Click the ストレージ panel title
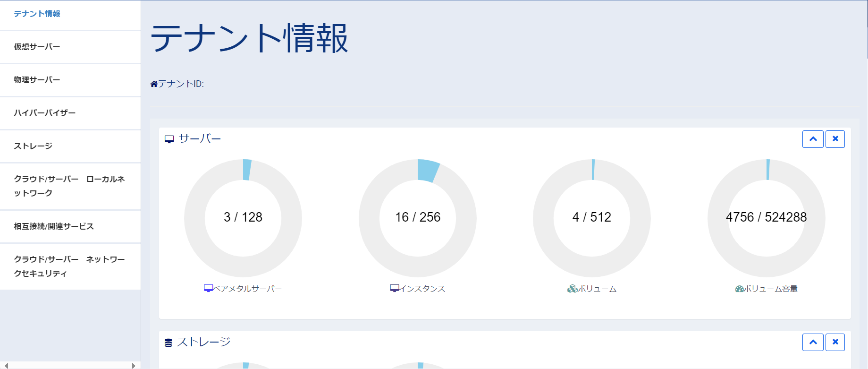868x369 pixels. pyautogui.click(x=203, y=342)
